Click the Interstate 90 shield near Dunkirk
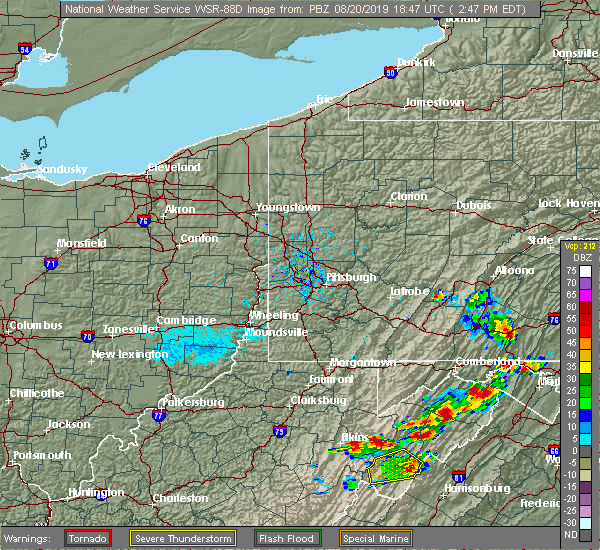The image size is (600, 550). [391, 72]
